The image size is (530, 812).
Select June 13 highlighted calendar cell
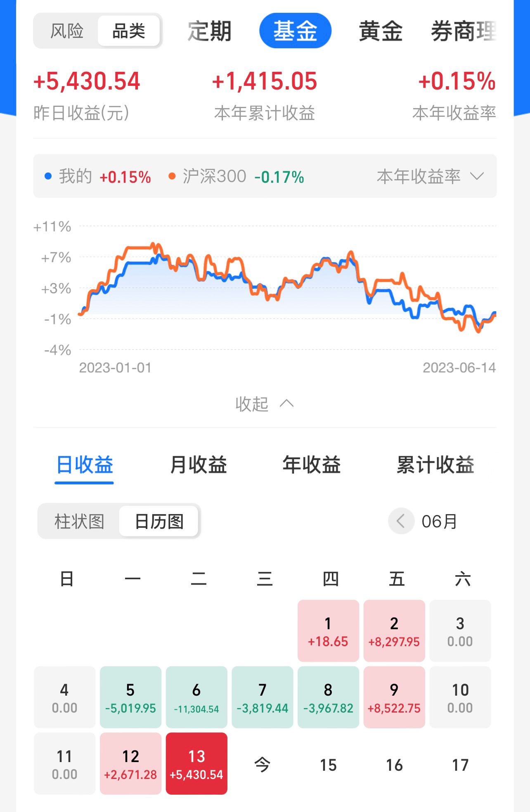[196, 764]
